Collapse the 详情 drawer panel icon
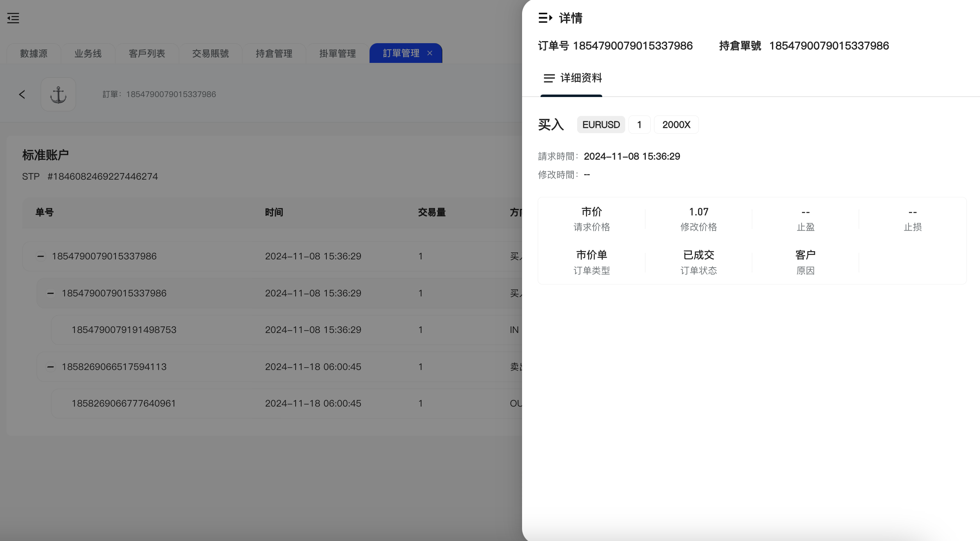The image size is (980, 541). point(545,18)
